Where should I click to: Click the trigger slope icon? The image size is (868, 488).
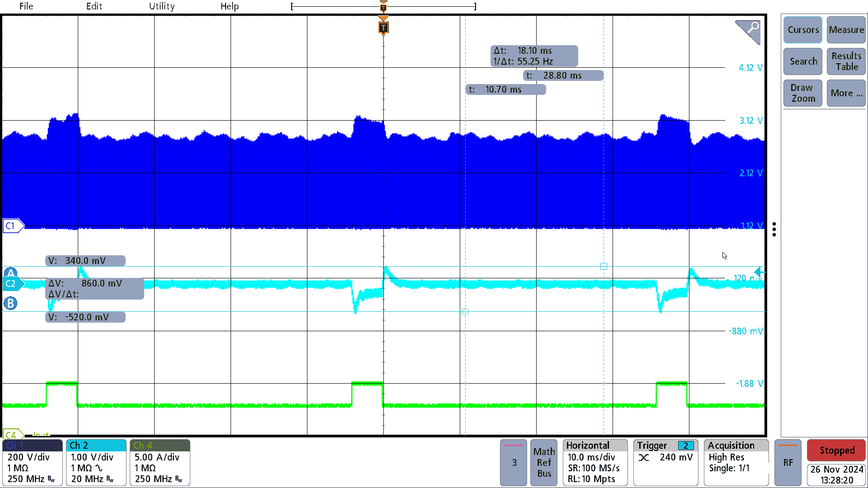644,458
